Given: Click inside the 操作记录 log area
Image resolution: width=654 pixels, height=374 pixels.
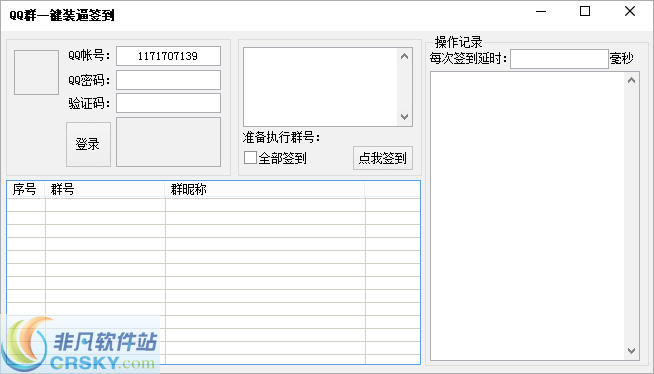Looking at the screenshot, I should tap(527, 216).
